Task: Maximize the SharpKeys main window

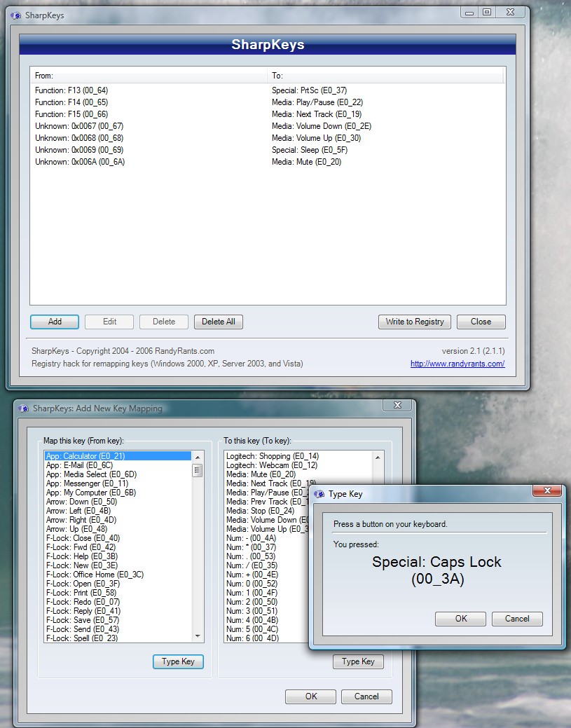Action: (487, 12)
